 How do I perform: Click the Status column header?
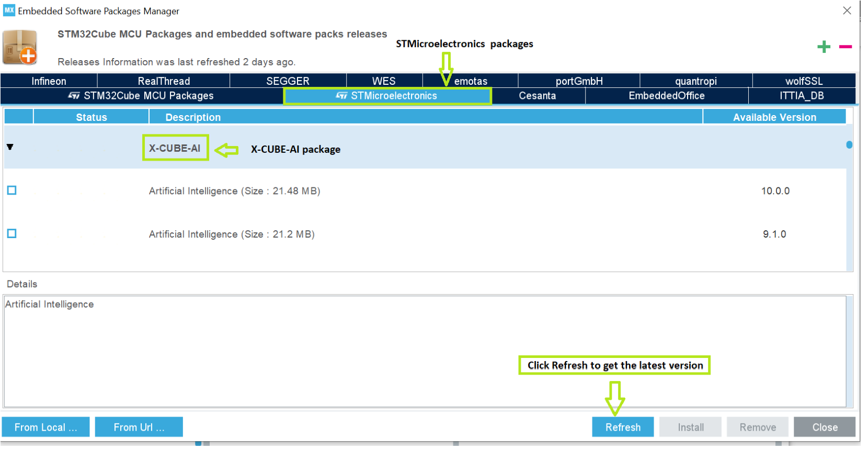pos(92,117)
